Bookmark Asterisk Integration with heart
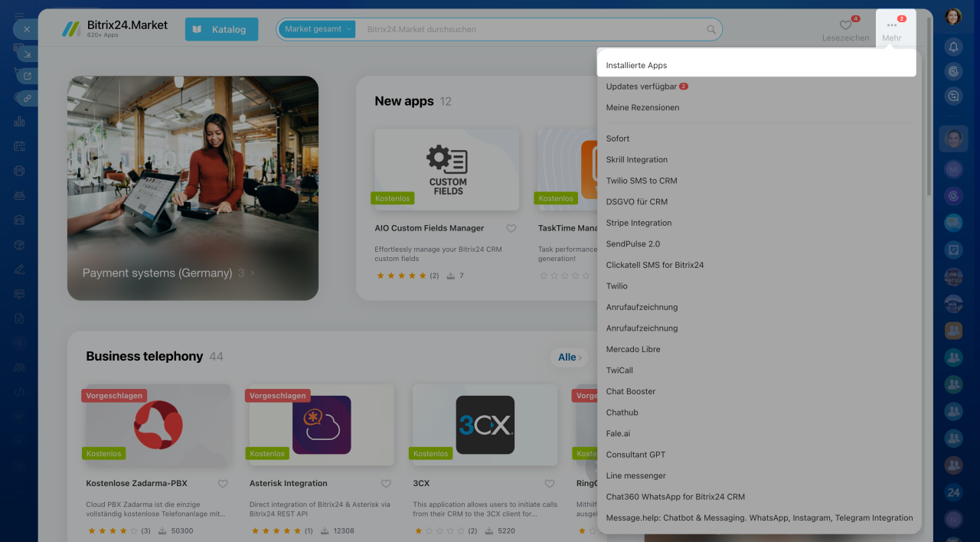980x542 pixels. point(386,484)
